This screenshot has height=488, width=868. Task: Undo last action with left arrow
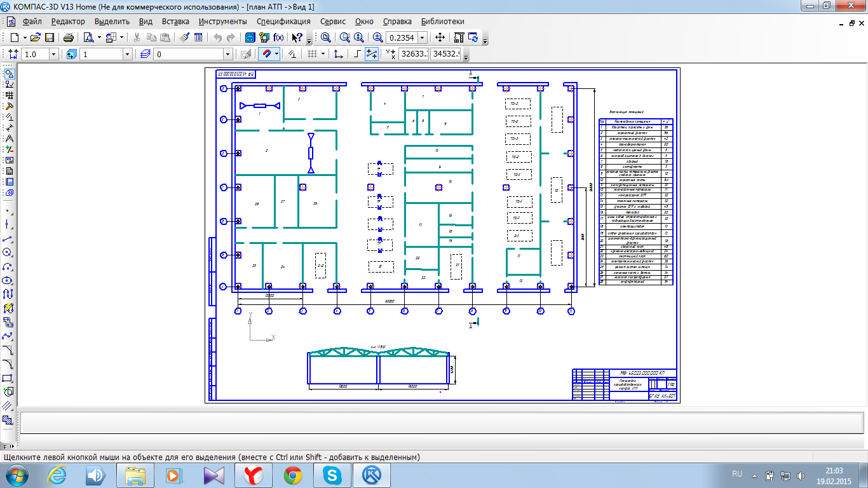(217, 37)
